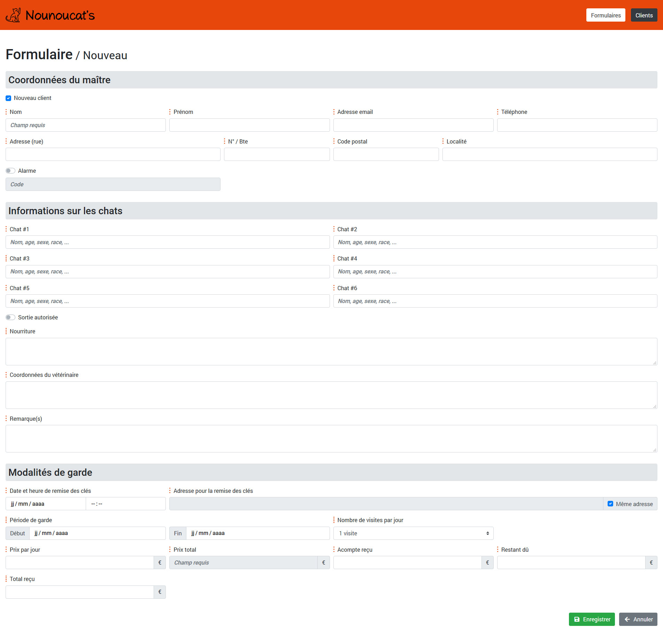663x644 pixels.
Task: Click the Période de garde label
Action: (31, 520)
